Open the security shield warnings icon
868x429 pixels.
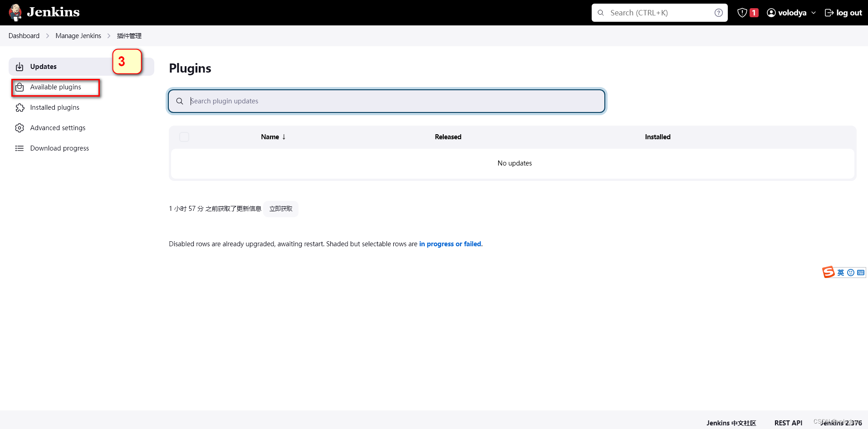click(742, 13)
